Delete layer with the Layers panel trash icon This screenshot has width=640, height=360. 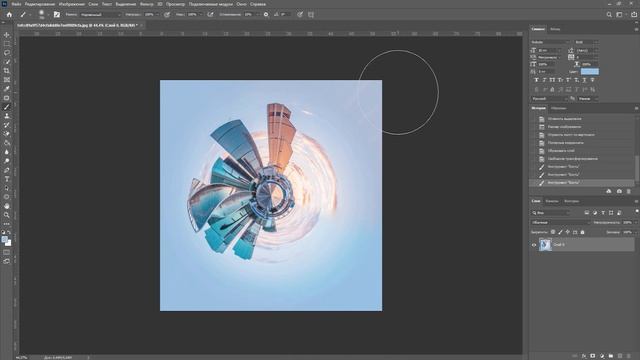(x=629, y=356)
